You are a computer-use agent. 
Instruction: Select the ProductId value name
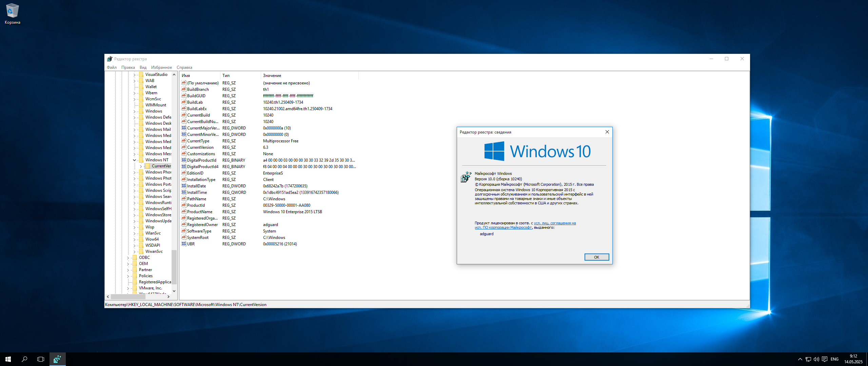coord(196,205)
